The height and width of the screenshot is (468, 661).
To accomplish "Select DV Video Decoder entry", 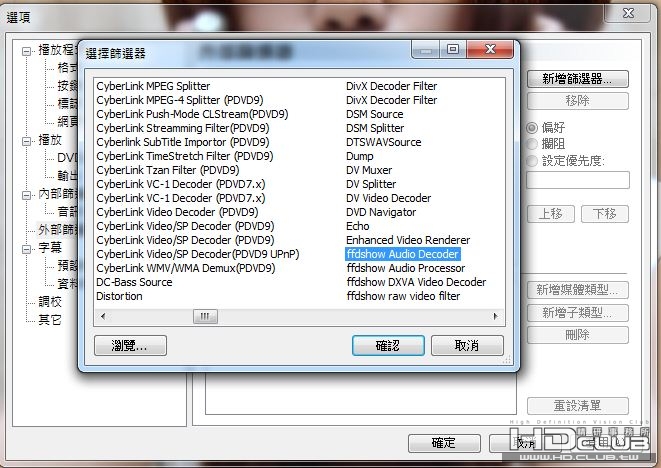I will pos(388,198).
